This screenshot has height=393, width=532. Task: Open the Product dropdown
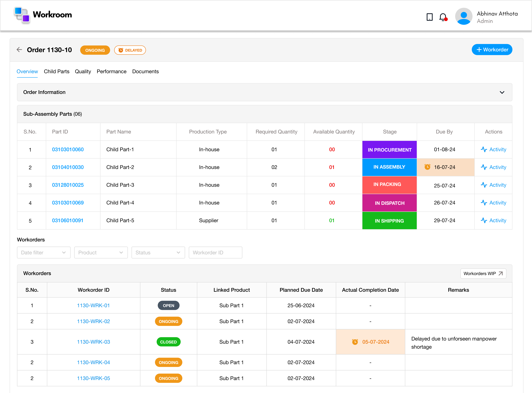pyautogui.click(x=101, y=252)
